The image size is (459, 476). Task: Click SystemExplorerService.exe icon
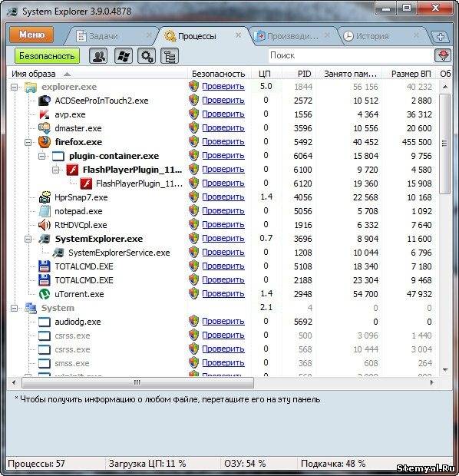point(58,253)
